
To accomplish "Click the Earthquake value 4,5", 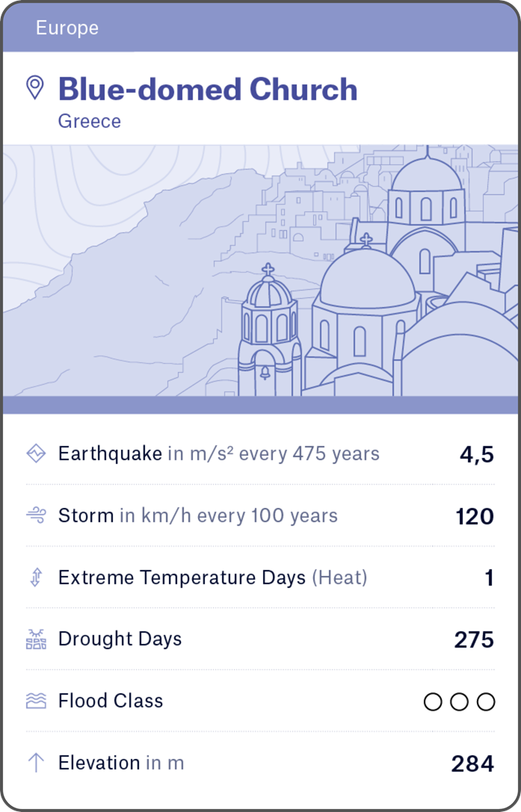I will coord(477,454).
